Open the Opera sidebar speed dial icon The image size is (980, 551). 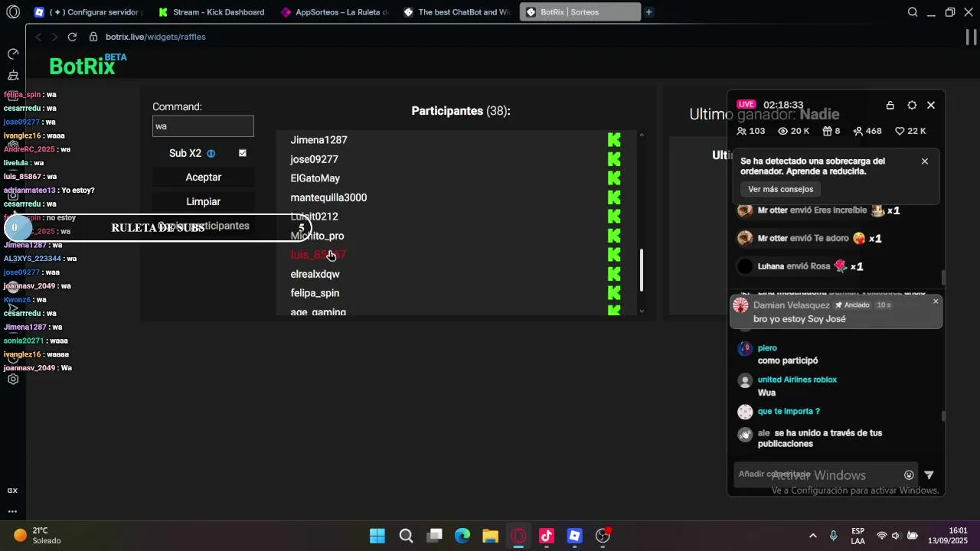[13, 54]
